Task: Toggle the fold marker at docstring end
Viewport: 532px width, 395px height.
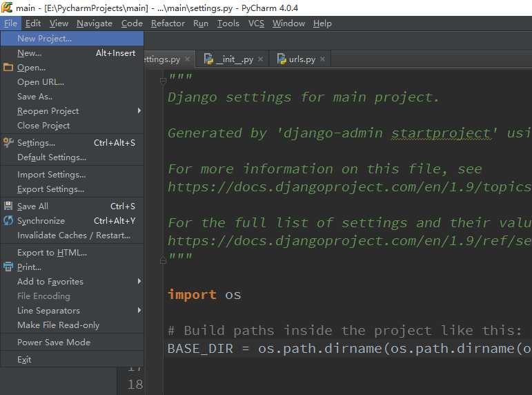Action: (x=163, y=260)
